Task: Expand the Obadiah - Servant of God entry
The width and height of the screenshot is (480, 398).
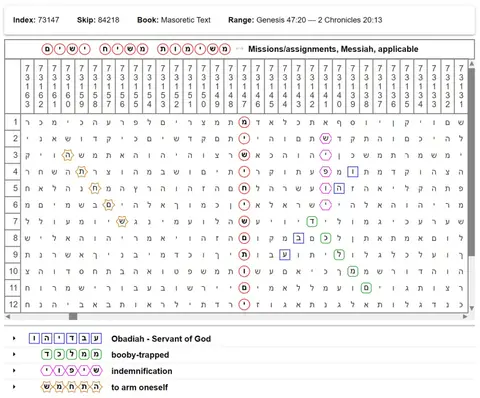Action: (14, 338)
